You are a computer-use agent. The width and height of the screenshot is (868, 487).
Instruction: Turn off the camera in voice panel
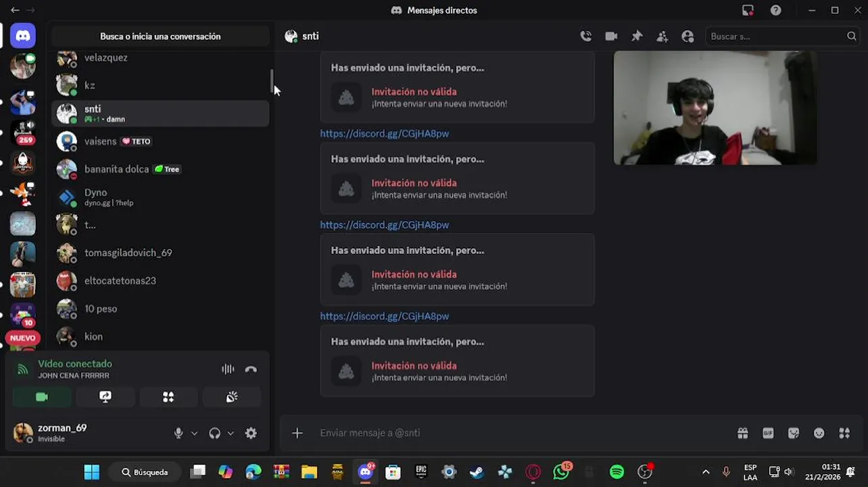[41, 397]
